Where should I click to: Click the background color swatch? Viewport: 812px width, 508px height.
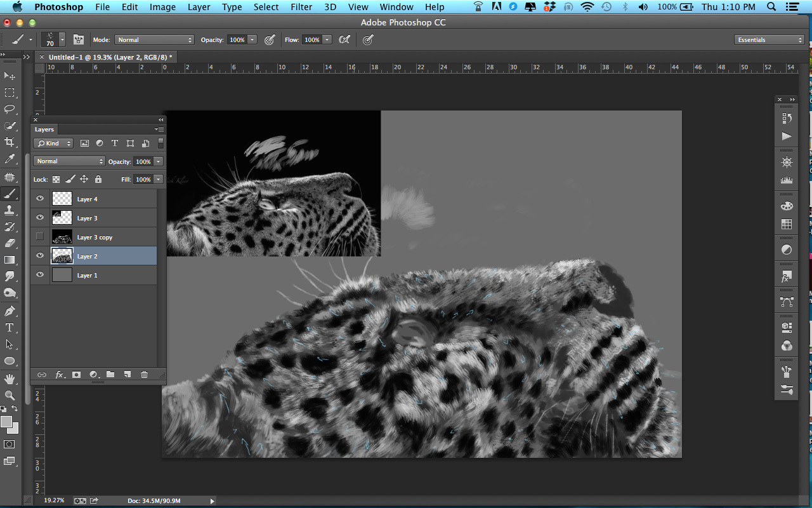click(x=13, y=428)
